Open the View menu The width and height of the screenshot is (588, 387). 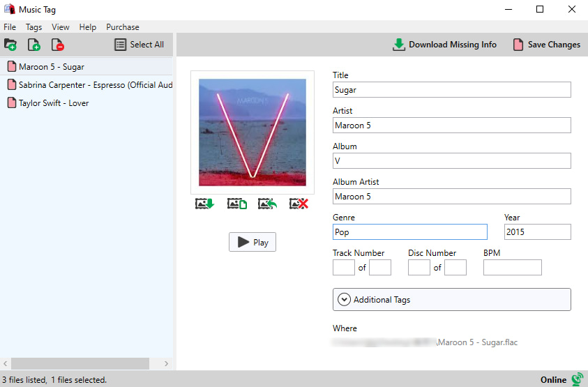[x=61, y=27]
